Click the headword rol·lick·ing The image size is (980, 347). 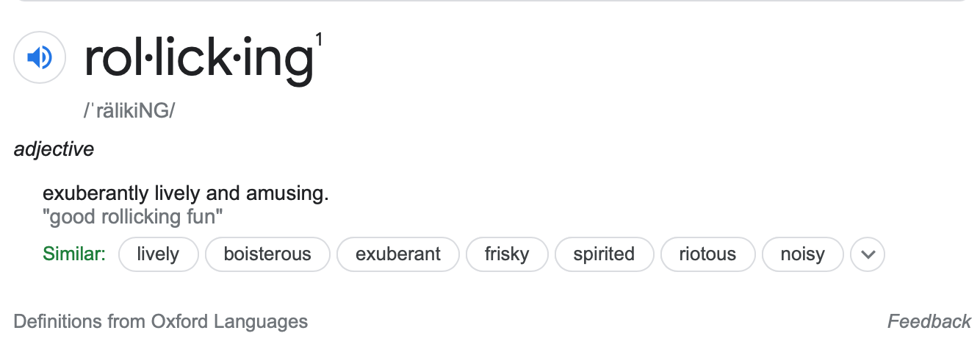pyautogui.click(x=198, y=58)
